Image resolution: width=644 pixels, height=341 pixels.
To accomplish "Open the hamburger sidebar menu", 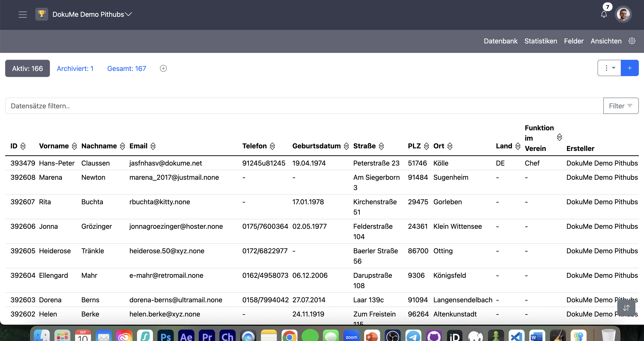I will point(23,14).
